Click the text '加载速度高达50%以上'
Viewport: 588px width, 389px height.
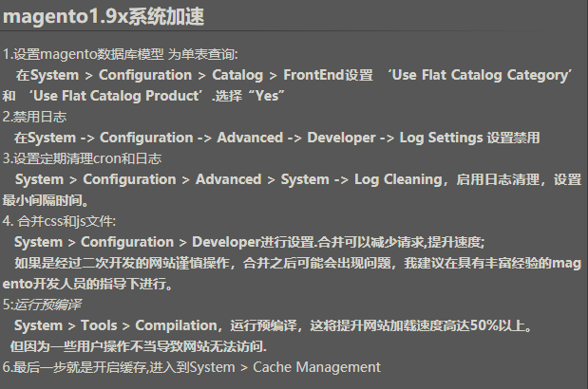coord(457,325)
